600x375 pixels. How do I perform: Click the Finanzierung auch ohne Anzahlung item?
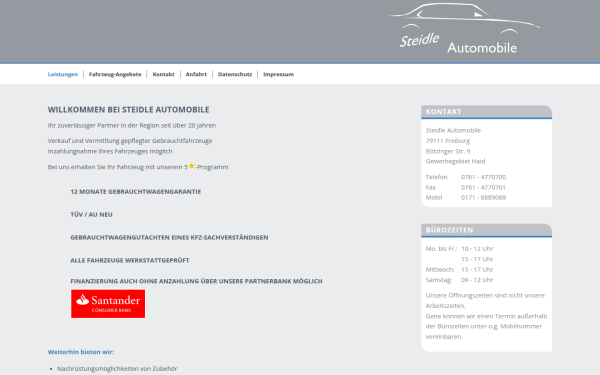click(x=196, y=281)
